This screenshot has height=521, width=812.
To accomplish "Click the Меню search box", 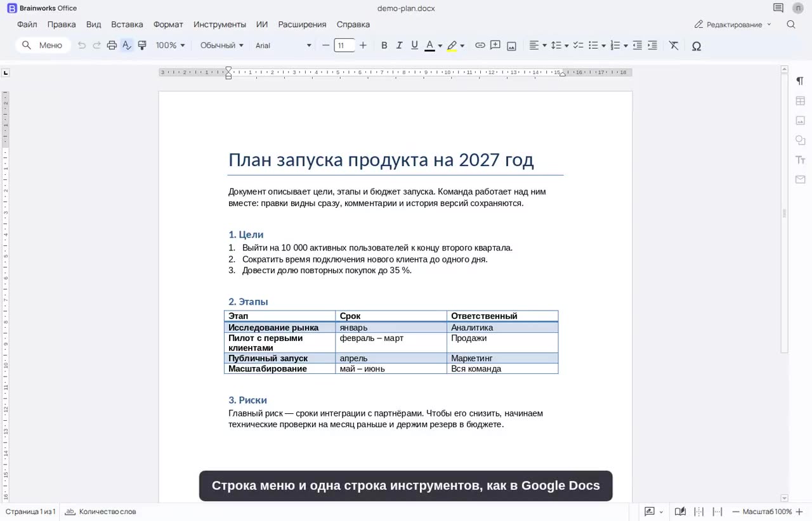I will coord(43,46).
